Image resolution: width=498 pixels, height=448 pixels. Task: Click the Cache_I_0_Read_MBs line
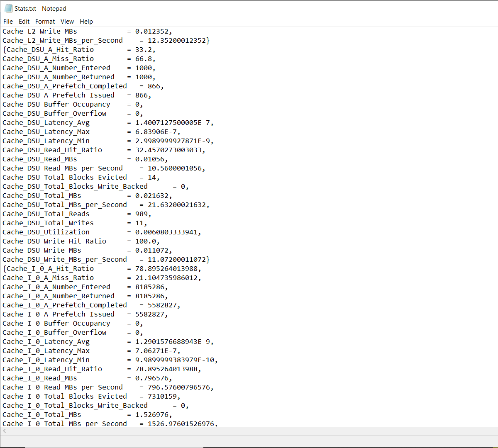pos(87,378)
